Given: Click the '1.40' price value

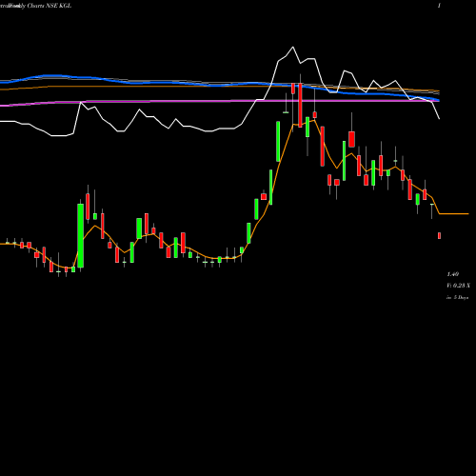Looking at the screenshot, I should 453,274.
